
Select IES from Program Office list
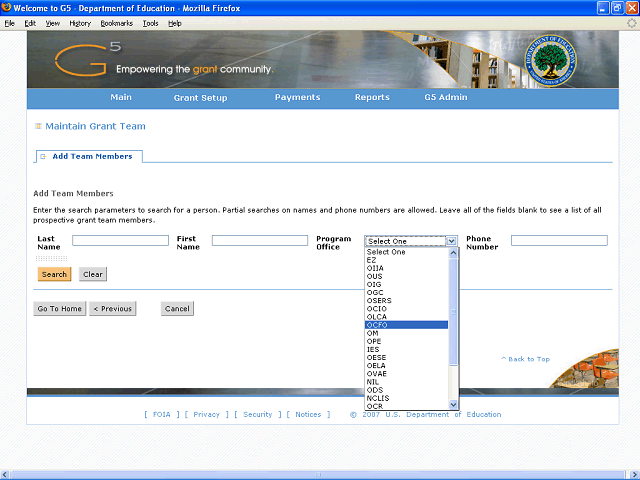point(407,349)
